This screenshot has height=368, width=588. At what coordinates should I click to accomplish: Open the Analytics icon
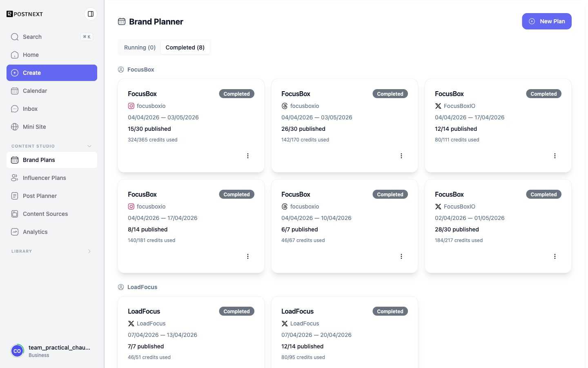pyautogui.click(x=15, y=232)
